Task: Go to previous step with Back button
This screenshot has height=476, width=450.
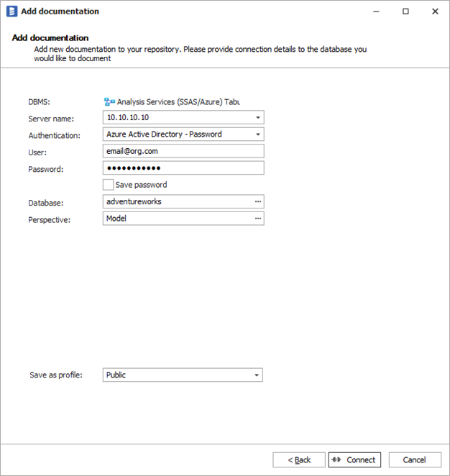Action: [x=299, y=459]
